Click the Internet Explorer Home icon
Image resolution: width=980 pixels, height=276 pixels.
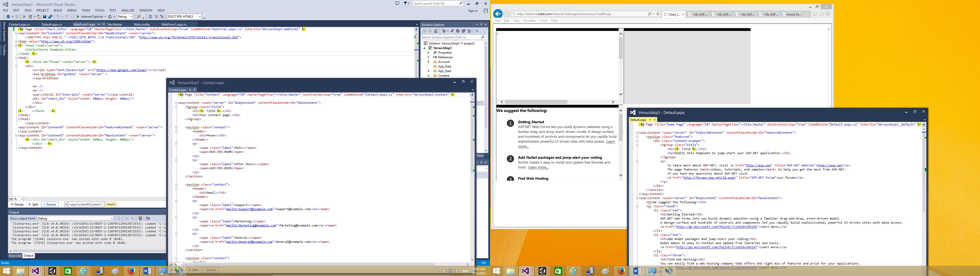(815, 14)
